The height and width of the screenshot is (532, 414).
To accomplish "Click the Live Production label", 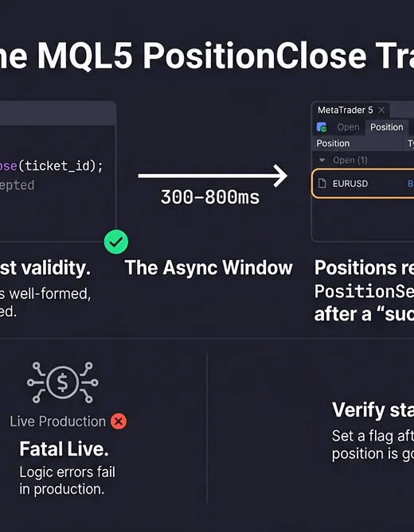I will pyautogui.click(x=58, y=421).
